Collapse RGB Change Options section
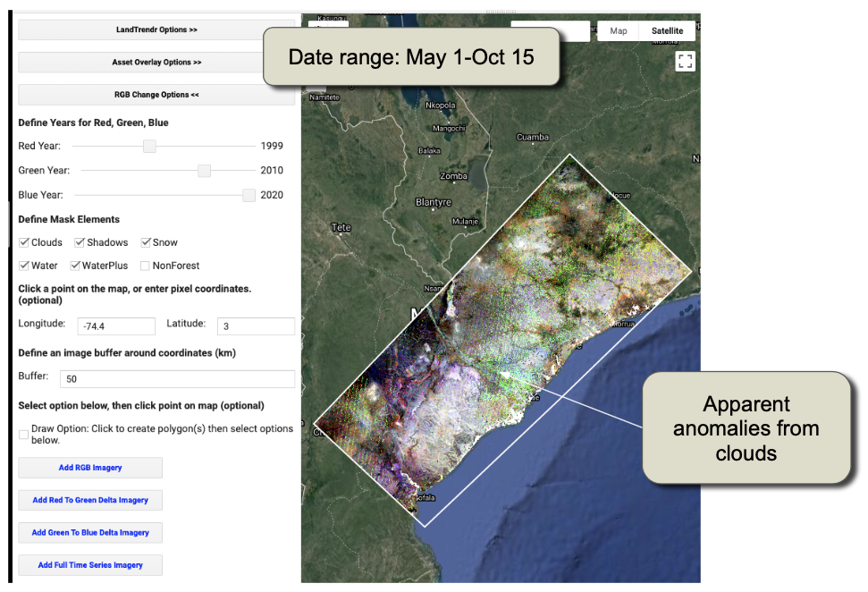The image size is (868, 592). pyautogui.click(x=156, y=95)
